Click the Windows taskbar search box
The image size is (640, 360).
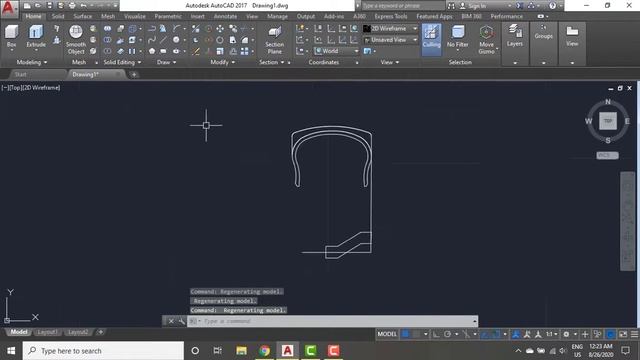[x=103, y=351]
